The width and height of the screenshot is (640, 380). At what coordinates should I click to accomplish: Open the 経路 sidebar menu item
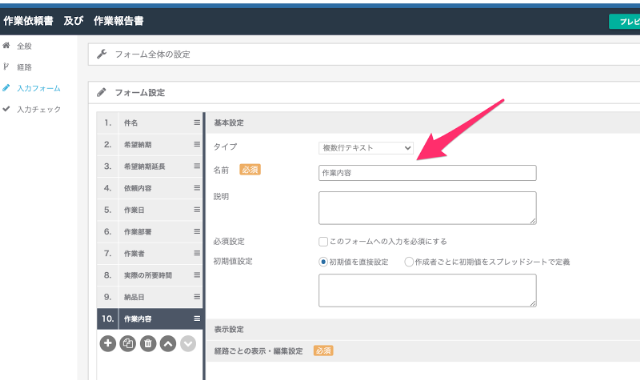[24, 67]
